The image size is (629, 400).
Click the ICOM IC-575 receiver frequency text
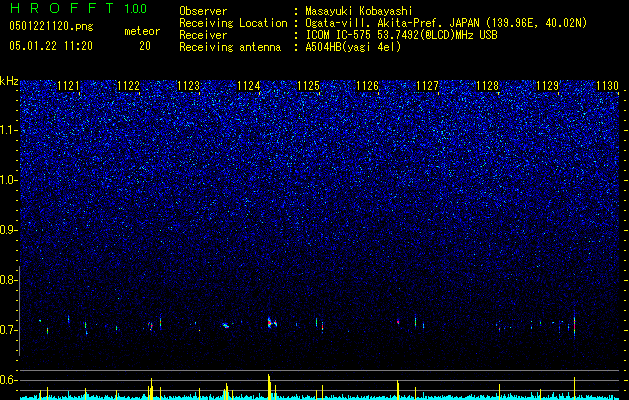click(x=401, y=35)
